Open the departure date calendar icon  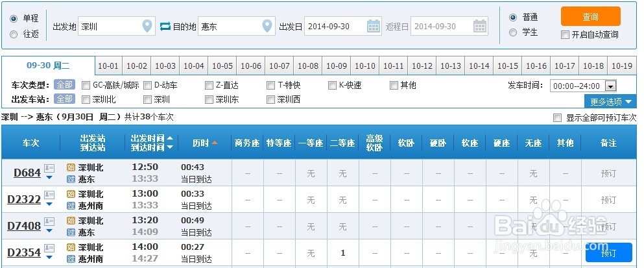click(x=374, y=27)
